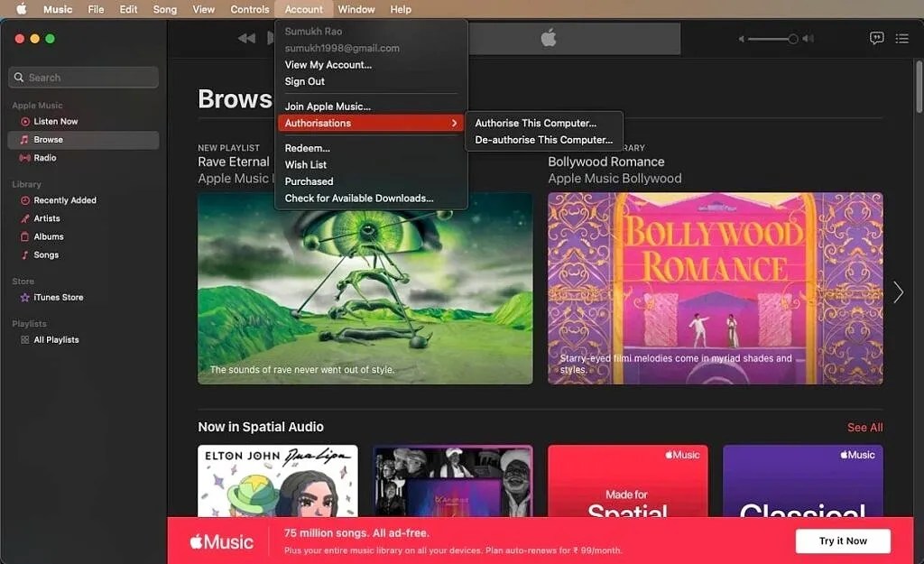The image size is (924, 564).
Task: Open the View menu
Action: 203,9
